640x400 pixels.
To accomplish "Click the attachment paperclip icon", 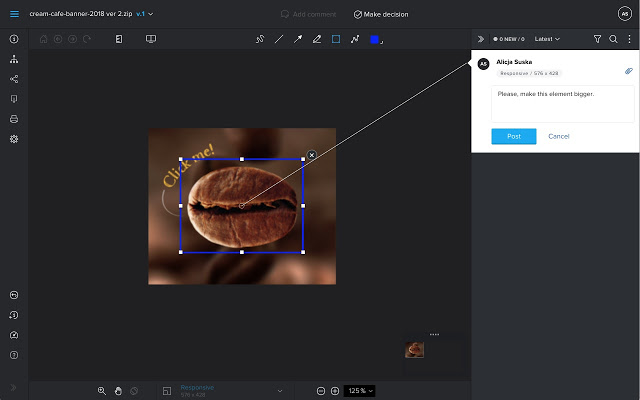I will tap(628, 71).
